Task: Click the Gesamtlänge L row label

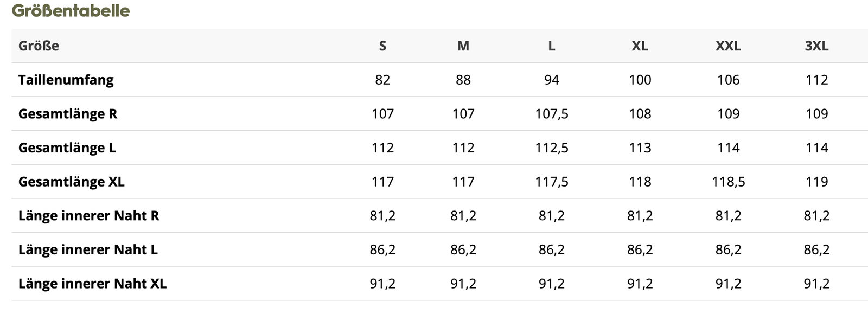Action: click(x=67, y=148)
